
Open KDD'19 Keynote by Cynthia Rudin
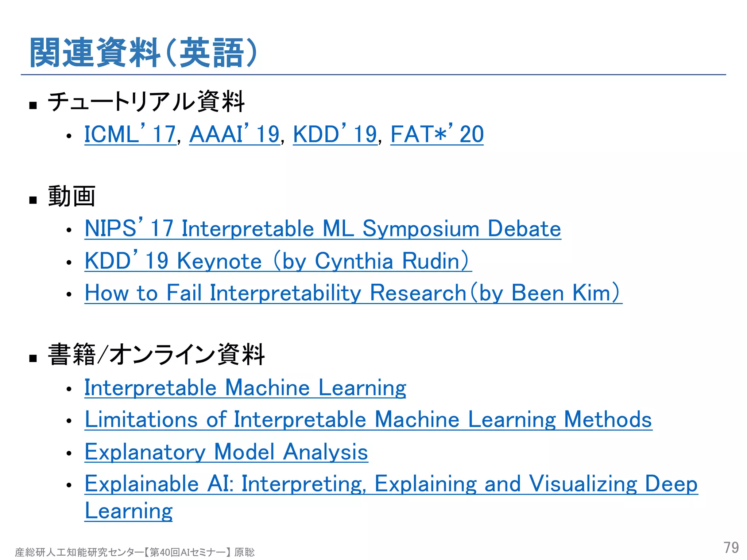[x=278, y=261]
